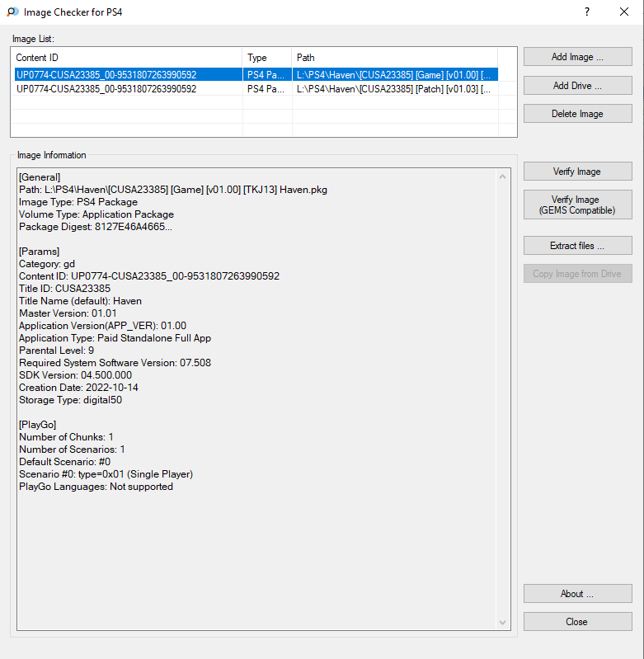The height and width of the screenshot is (659, 644).
Task: Click the [PlayGo] section heading
Action: pos(37,425)
